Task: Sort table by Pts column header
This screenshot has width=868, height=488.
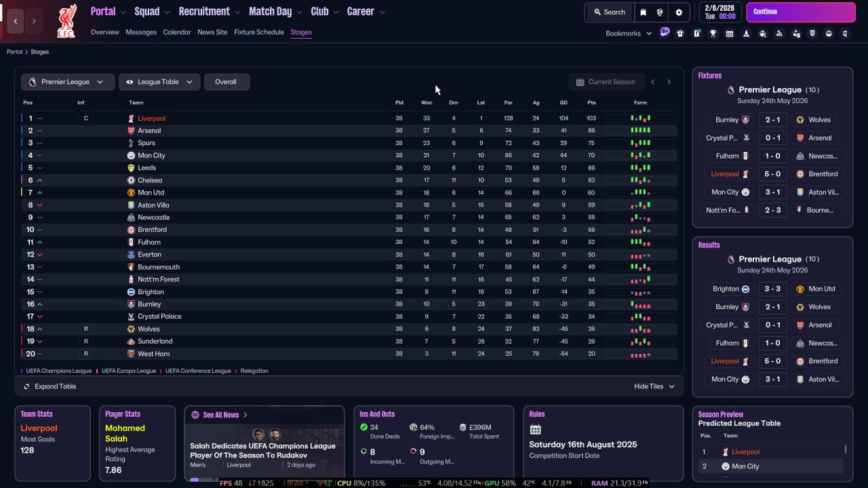Action: pyautogui.click(x=591, y=103)
